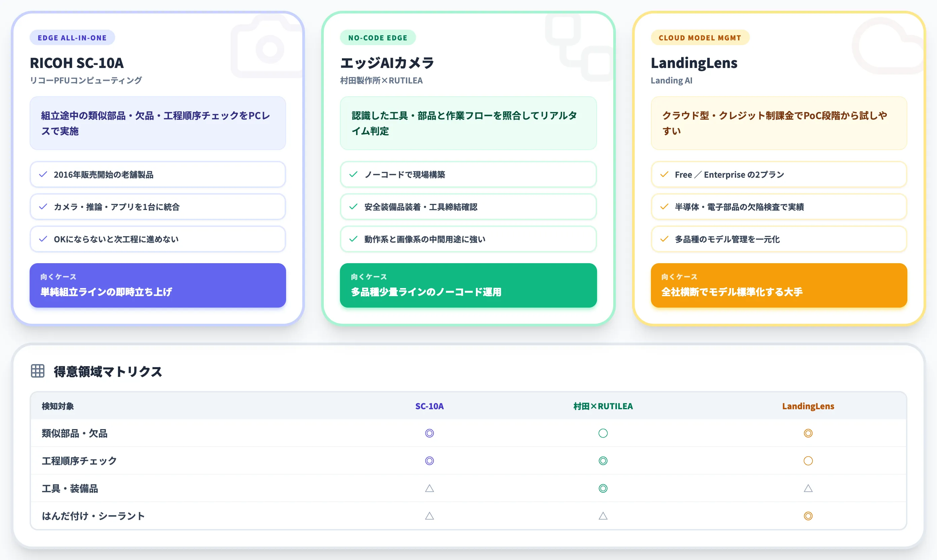Click the LandingLens double-circle in 類似部品・欠品 row
The image size is (937, 560).
808,433
